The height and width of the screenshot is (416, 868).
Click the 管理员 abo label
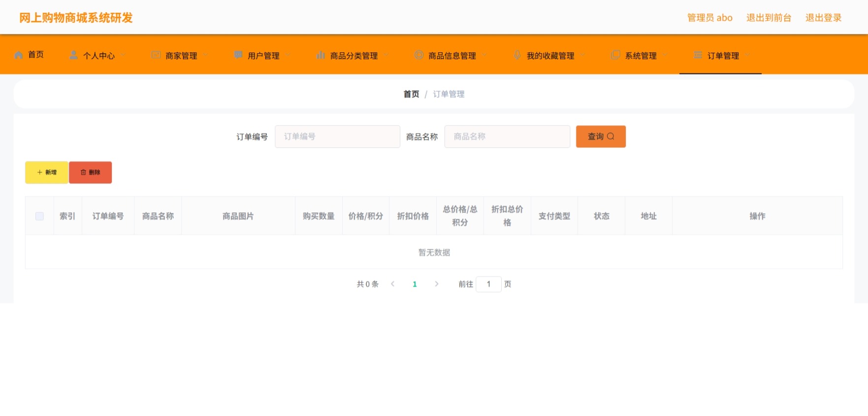pyautogui.click(x=709, y=18)
